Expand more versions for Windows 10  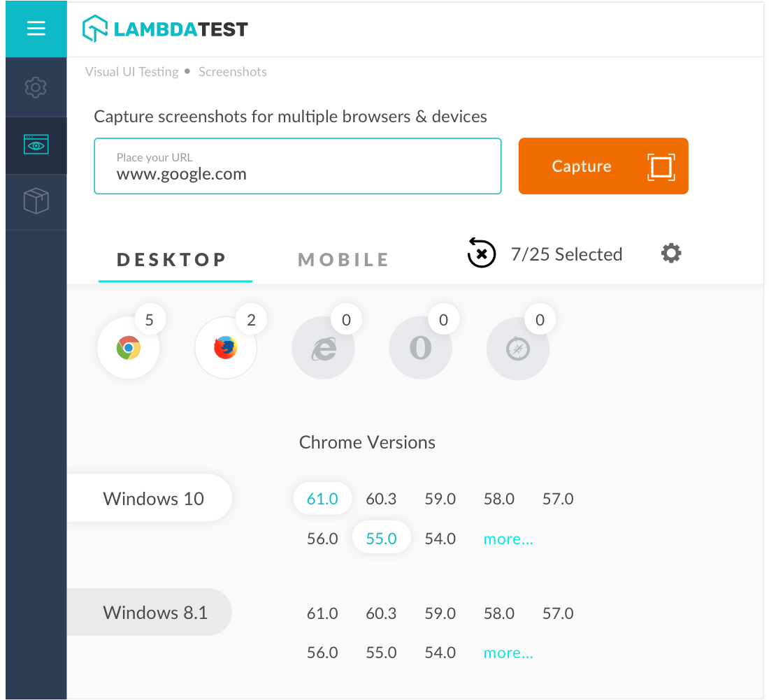click(x=508, y=539)
